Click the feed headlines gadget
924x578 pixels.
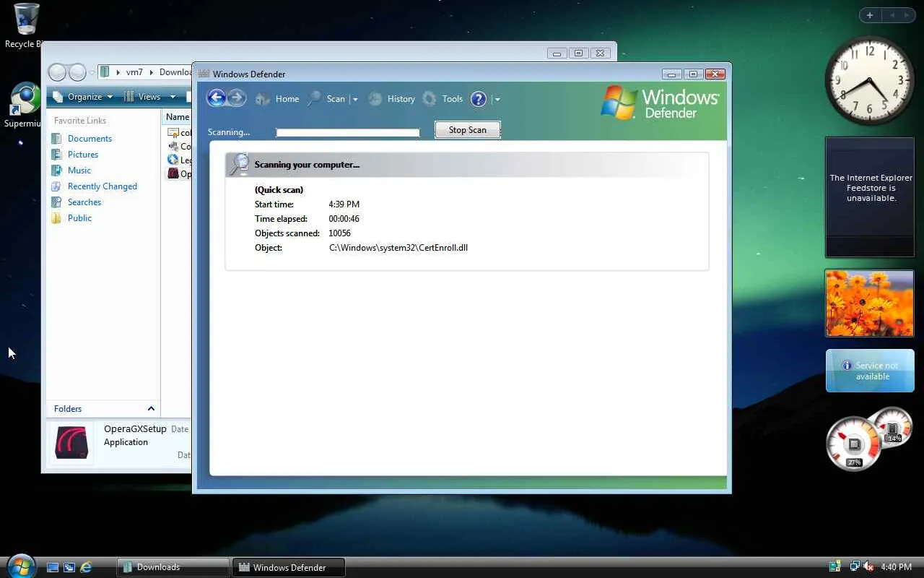click(870, 197)
